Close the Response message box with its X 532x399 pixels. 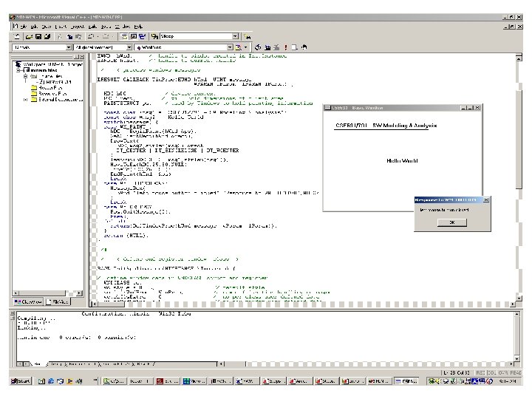point(486,199)
